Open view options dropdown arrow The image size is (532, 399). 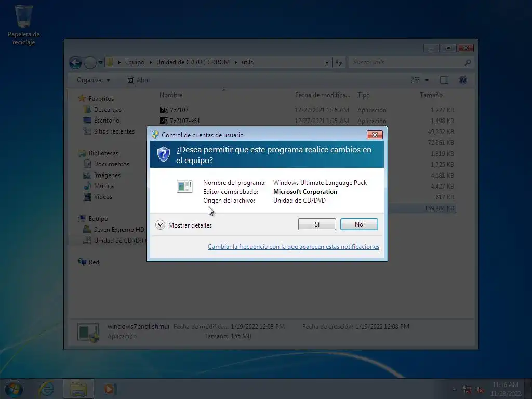[x=427, y=80]
